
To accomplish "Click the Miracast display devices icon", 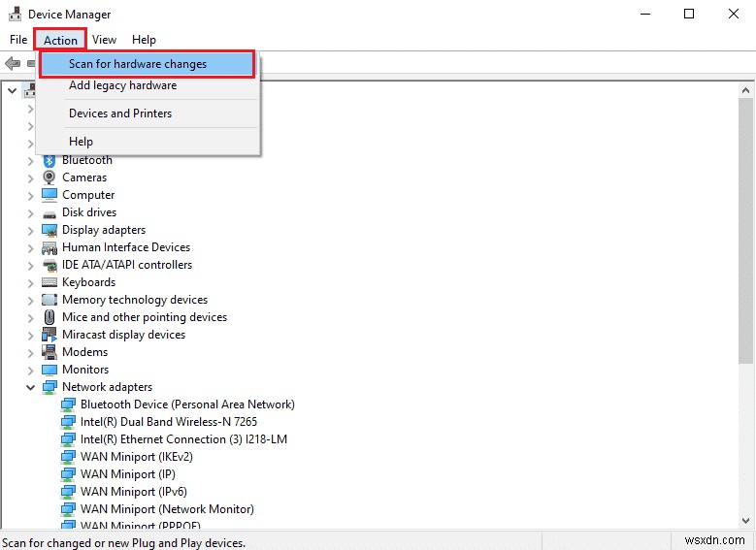I will [x=49, y=335].
